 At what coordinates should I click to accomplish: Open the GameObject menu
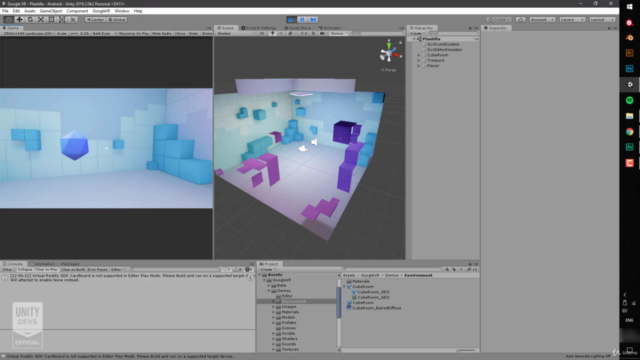click(x=51, y=11)
